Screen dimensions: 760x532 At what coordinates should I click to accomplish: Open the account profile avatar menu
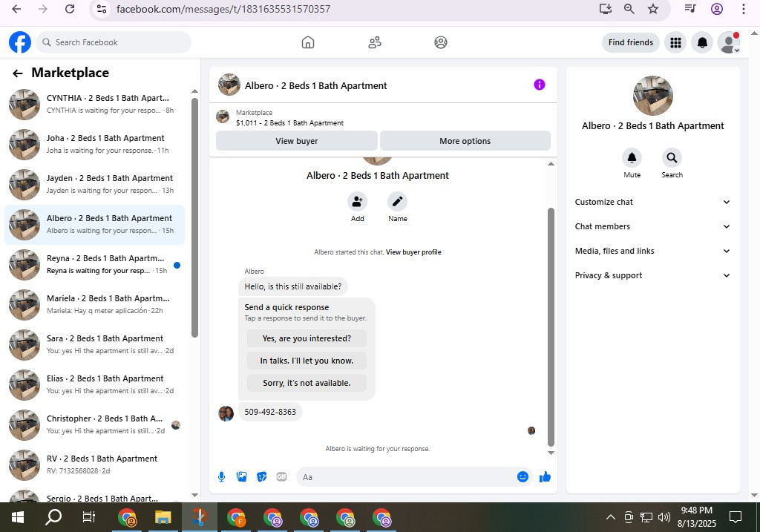(x=729, y=42)
